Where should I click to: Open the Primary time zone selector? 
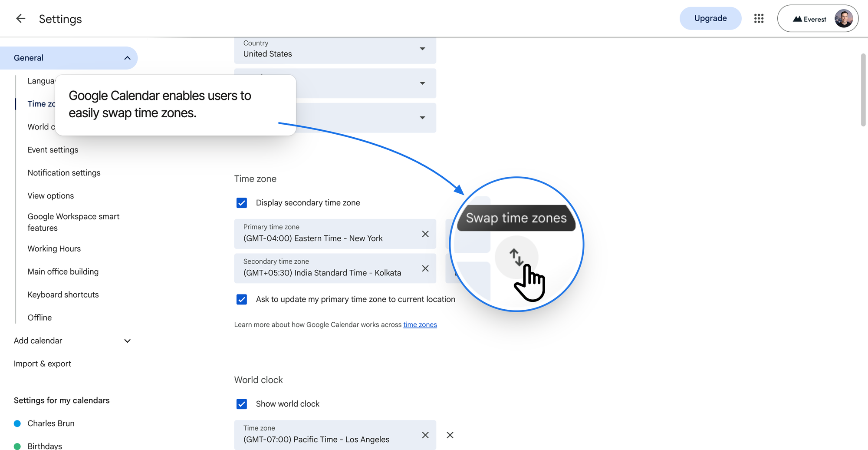[x=335, y=234]
